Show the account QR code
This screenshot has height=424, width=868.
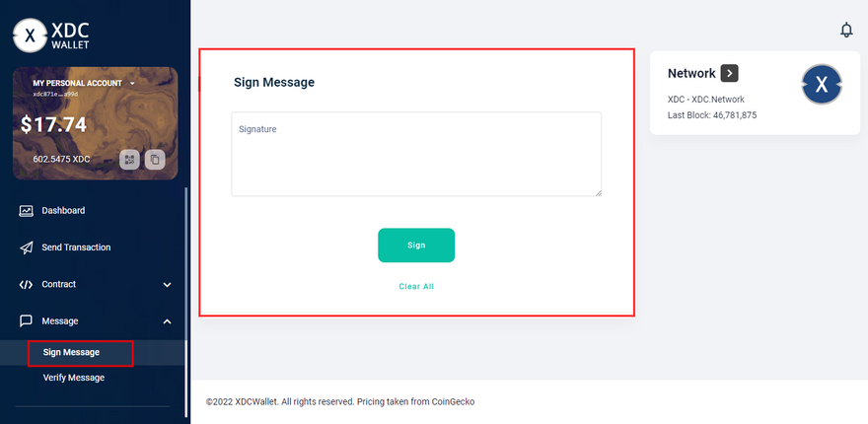coord(129,159)
